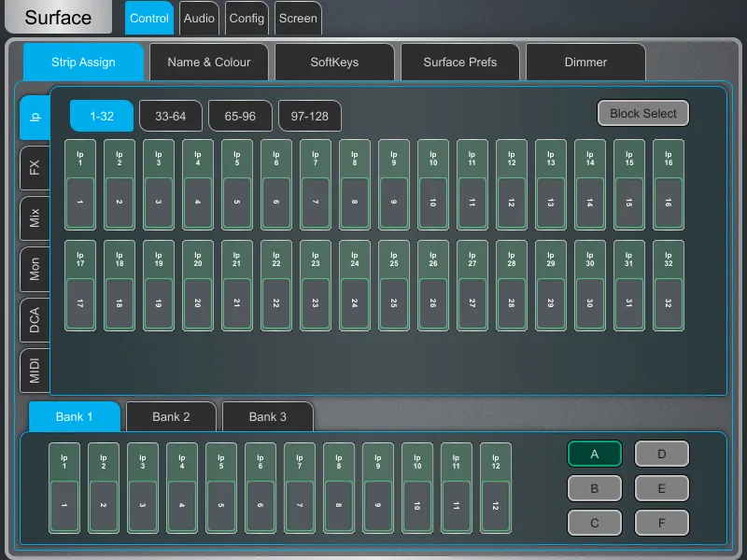Screen dimensions: 747x560
Task: Show input channels 1-32
Action: pyautogui.click(x=102, y=116)
